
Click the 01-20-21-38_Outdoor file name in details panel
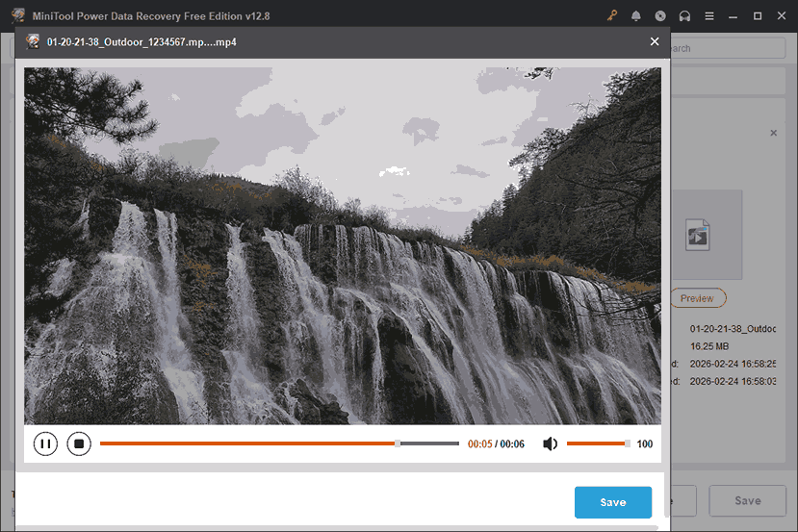733,329
